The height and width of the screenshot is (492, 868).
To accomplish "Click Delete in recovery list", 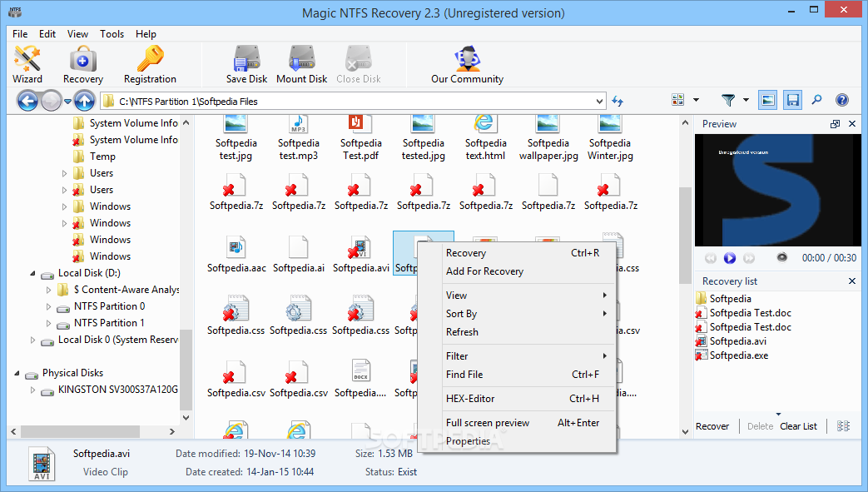I will 760,426.
